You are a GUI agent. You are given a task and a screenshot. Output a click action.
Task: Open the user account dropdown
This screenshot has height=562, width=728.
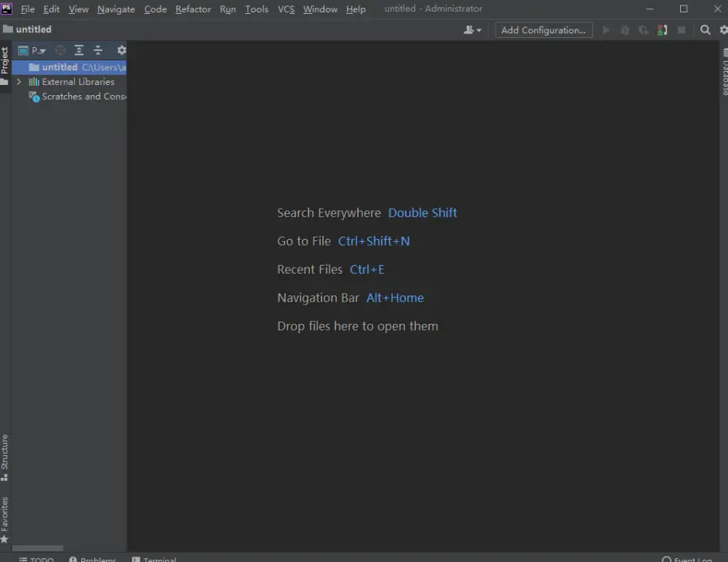pyautogui.click(x=472, y=29)
